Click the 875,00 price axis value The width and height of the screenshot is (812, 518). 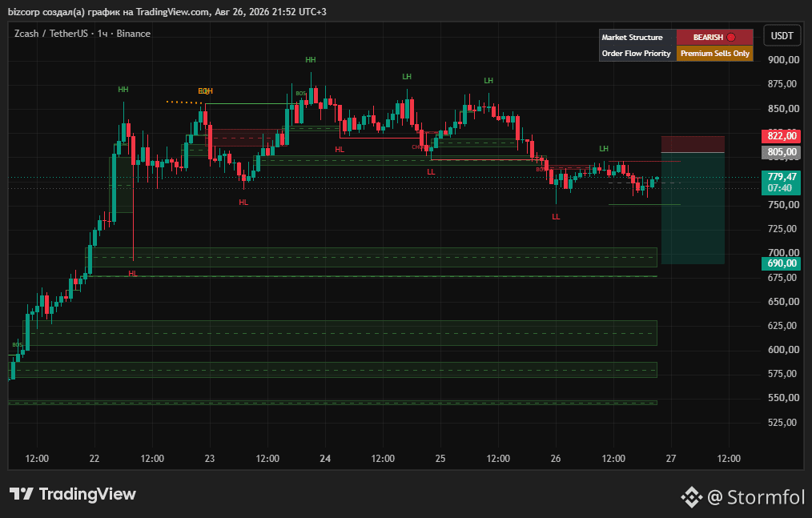[783, 84]
